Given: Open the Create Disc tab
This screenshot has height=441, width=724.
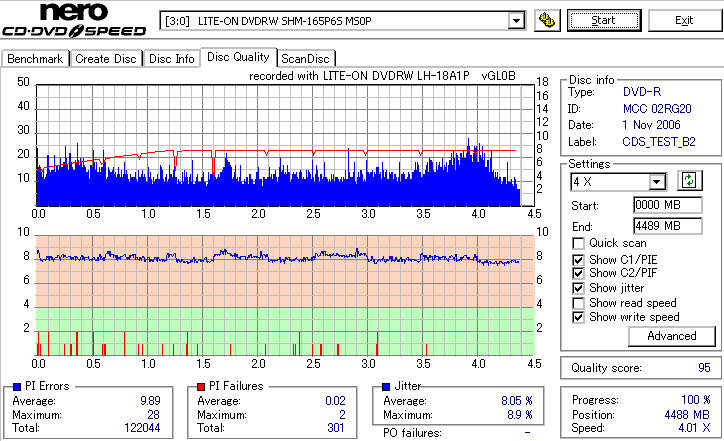Looking at the screenshot, I should coord(106,59).
